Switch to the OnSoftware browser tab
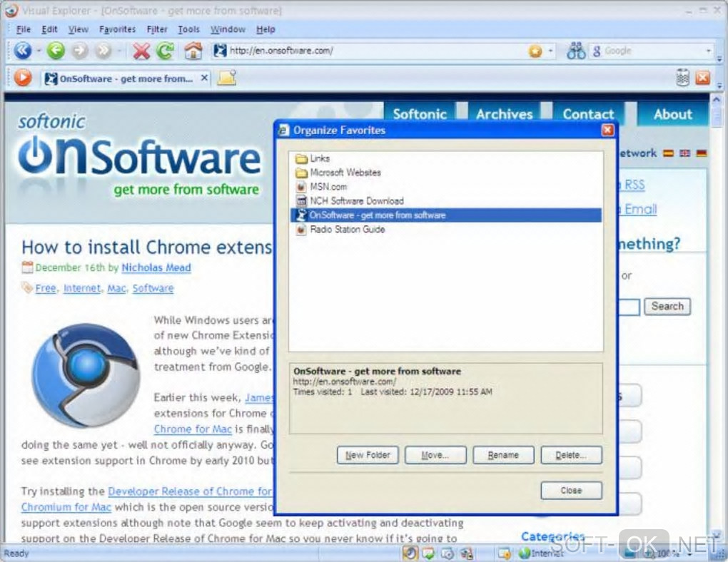The image size is (728, 562). (x=126, y=78)
